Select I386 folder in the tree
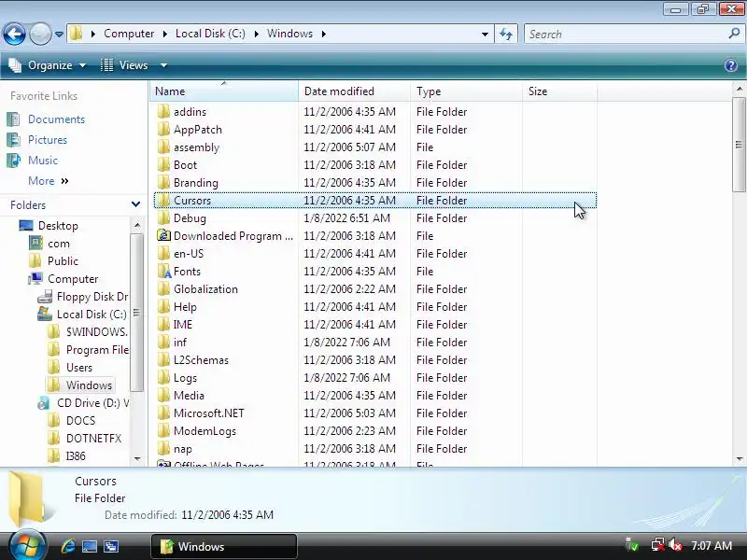 tap(76, 456)
